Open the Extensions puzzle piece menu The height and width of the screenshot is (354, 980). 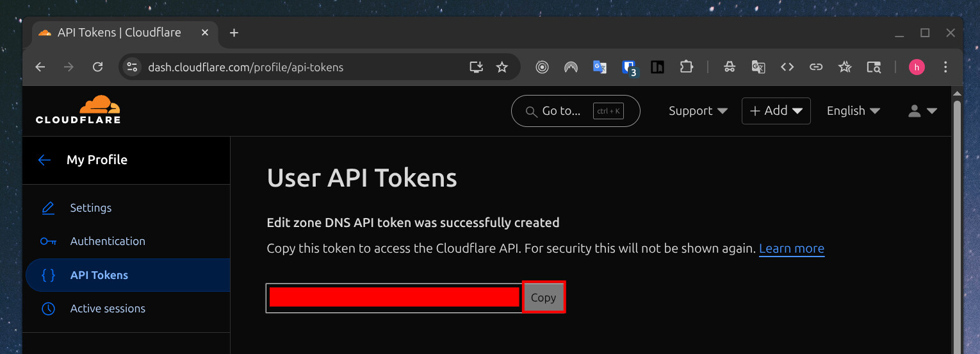(x=686, y=67)
